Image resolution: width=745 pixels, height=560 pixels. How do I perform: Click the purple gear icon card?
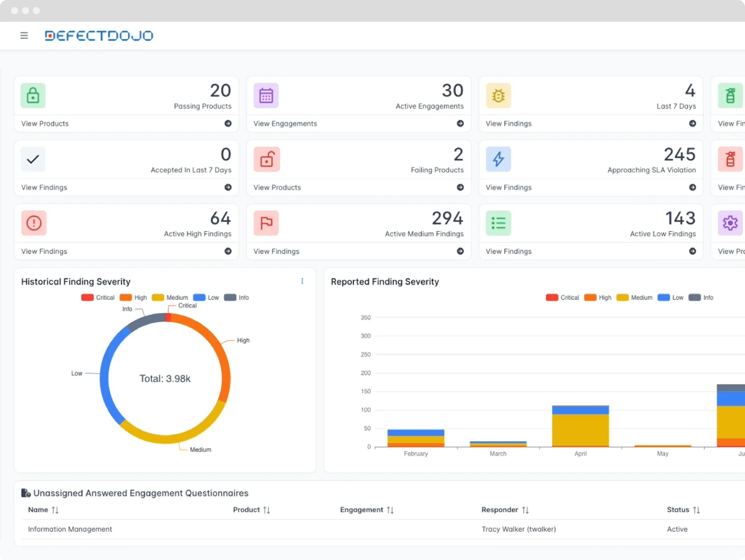pos(730,223)
